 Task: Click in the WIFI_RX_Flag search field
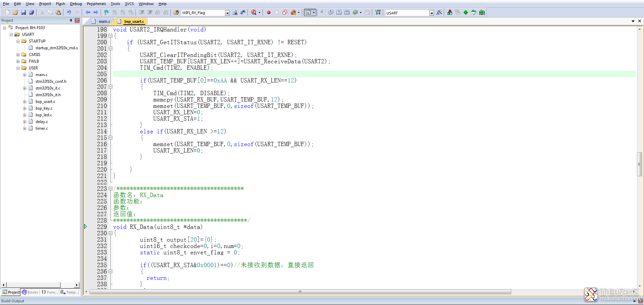(203, 13)
